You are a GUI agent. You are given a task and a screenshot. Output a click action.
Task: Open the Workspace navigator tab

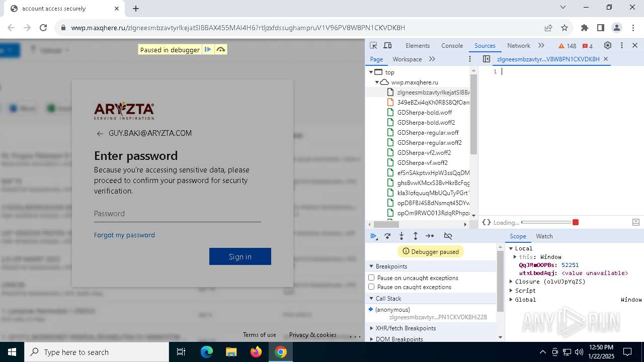(407, 59)
